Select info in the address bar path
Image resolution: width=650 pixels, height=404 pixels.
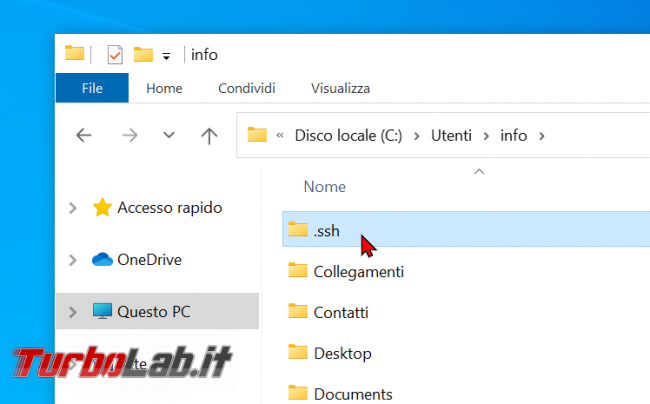click(x=514, y=135)
